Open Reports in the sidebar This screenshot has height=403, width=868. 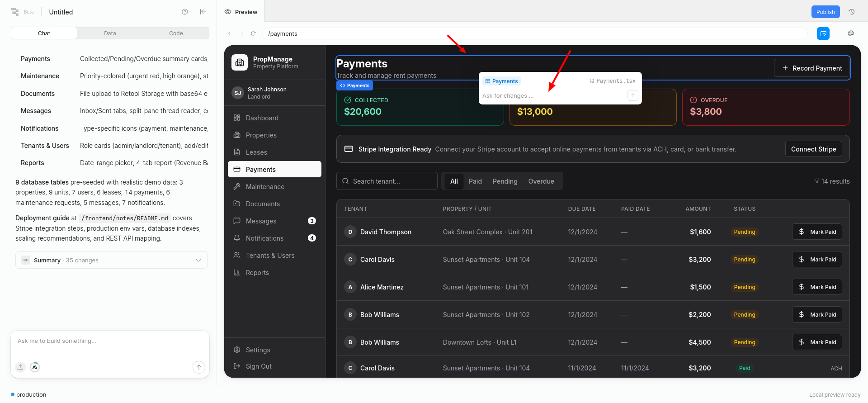click(x=274, y=272)
